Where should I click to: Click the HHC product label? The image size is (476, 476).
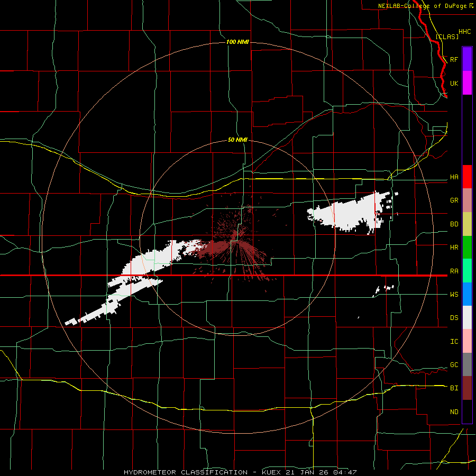pos(465,32)
